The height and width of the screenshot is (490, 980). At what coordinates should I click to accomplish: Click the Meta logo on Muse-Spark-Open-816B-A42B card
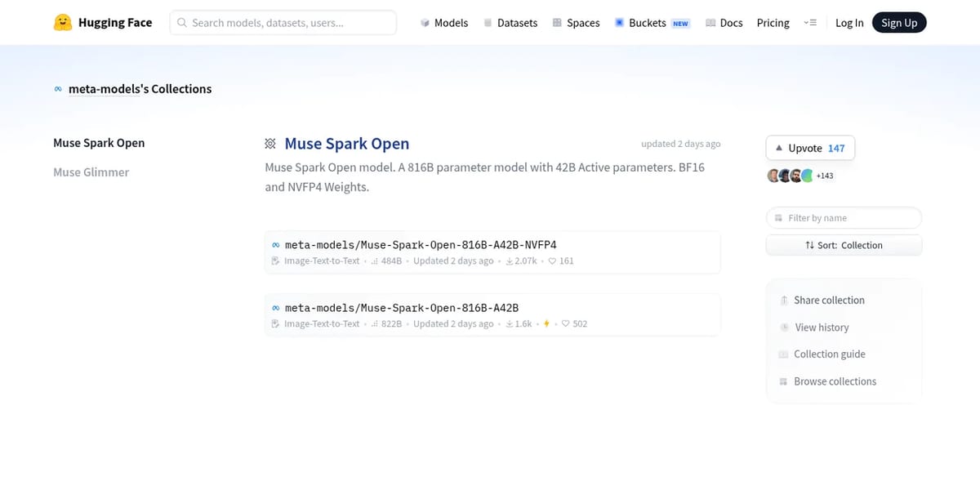coord(276,308)
